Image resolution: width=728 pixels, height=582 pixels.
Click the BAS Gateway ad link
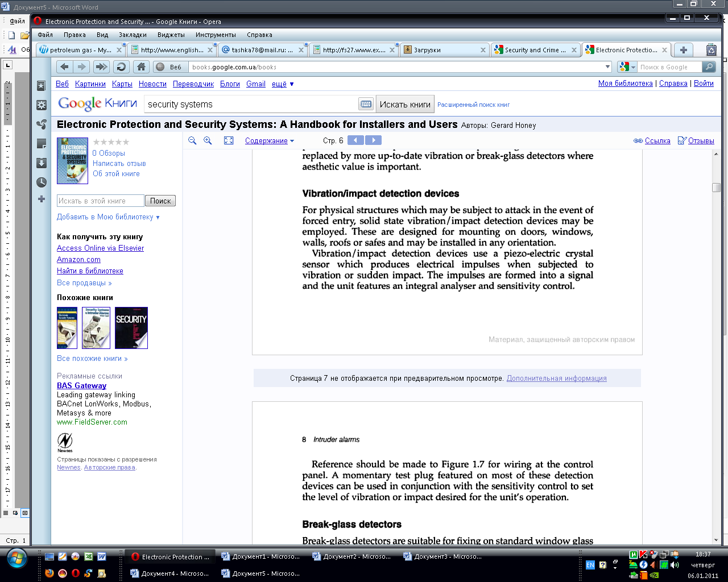[81, 385]
